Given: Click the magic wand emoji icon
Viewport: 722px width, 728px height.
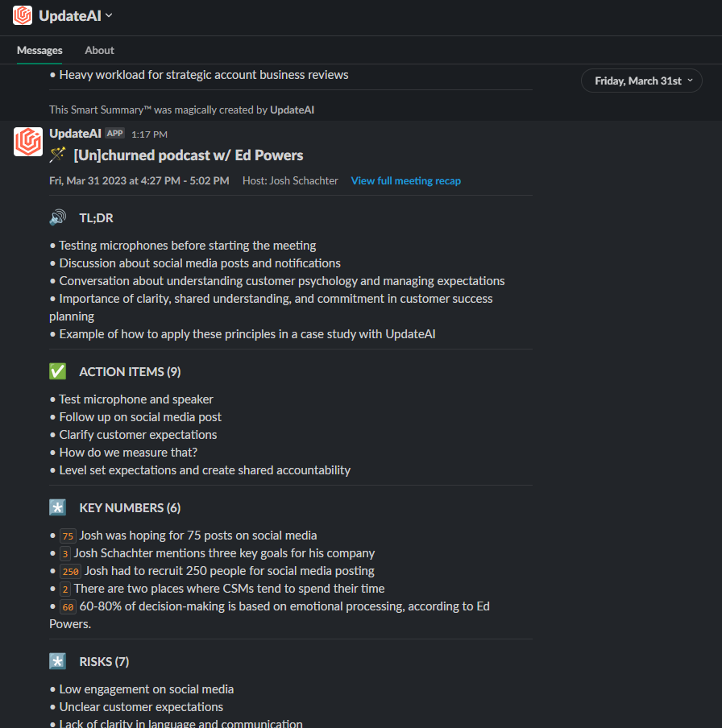Looking at the screenshot, I should pyautogui.click(x=57, y=155).
